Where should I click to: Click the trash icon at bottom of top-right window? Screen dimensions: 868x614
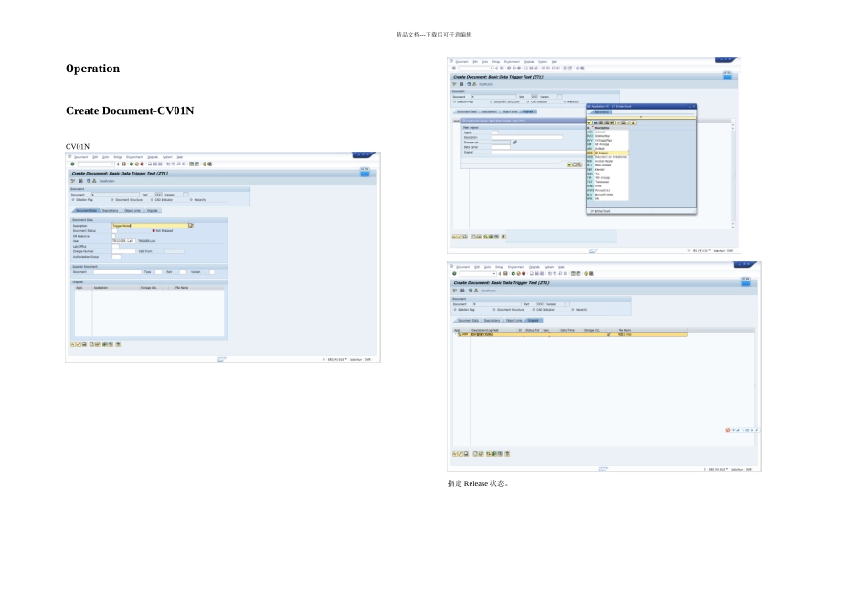pos(503,237)
